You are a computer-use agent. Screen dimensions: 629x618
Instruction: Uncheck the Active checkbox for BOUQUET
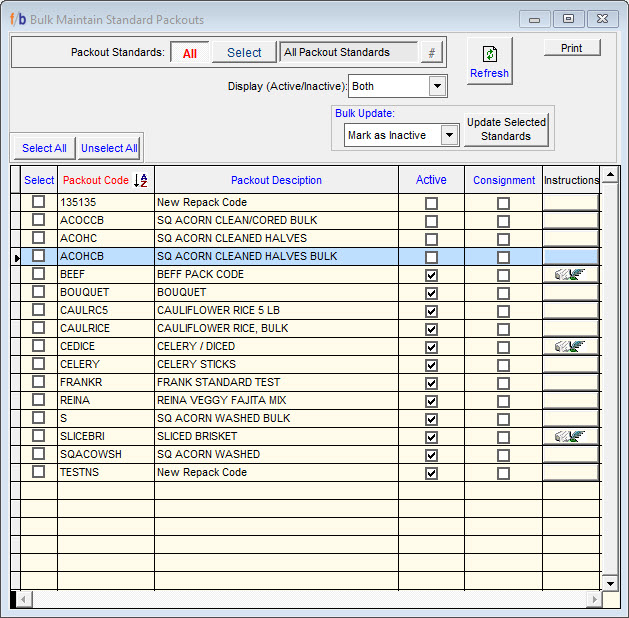[x=431, y=293]
